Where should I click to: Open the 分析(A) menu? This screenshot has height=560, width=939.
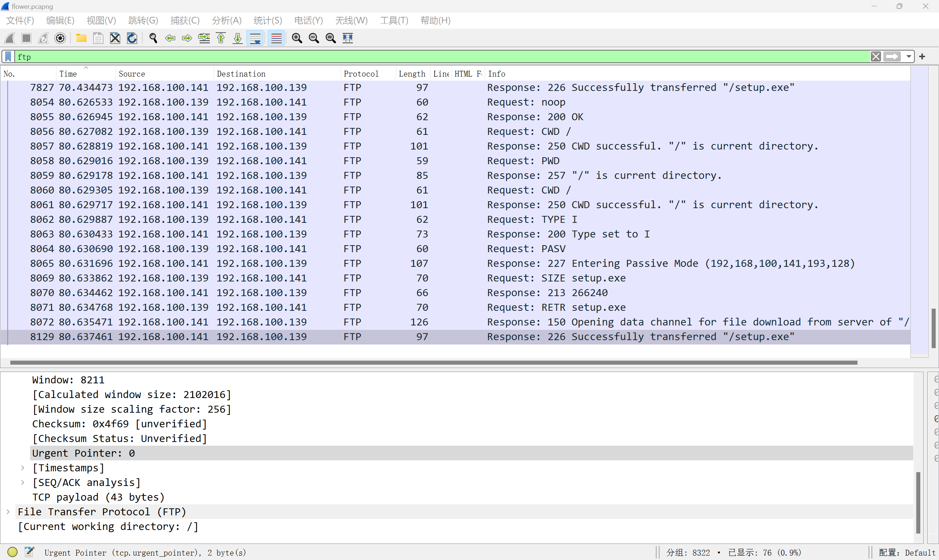(x=227, y=21)
